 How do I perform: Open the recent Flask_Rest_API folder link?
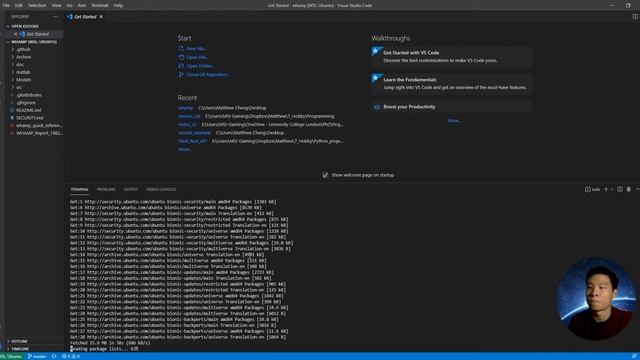[193, 141]
